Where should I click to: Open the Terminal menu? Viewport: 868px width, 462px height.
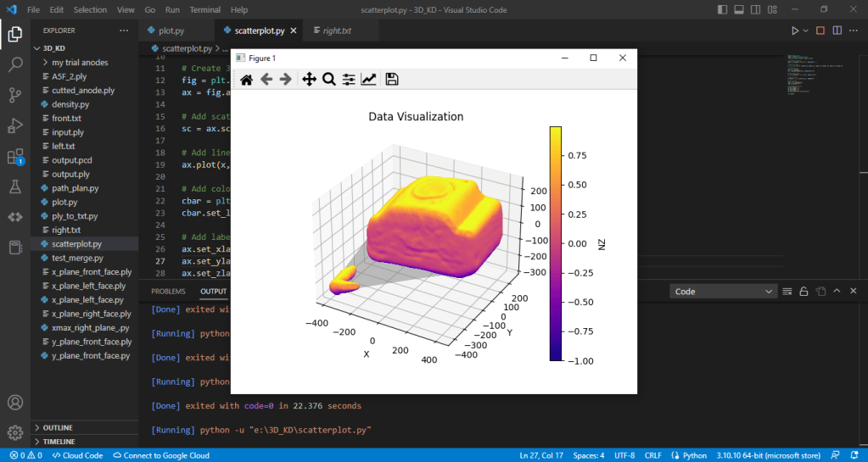pos(204,9)
